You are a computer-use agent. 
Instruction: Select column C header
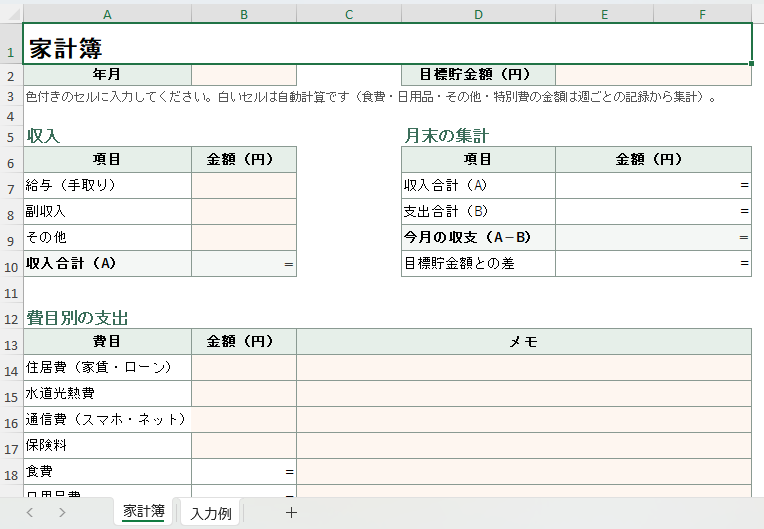tap(349, 14)
